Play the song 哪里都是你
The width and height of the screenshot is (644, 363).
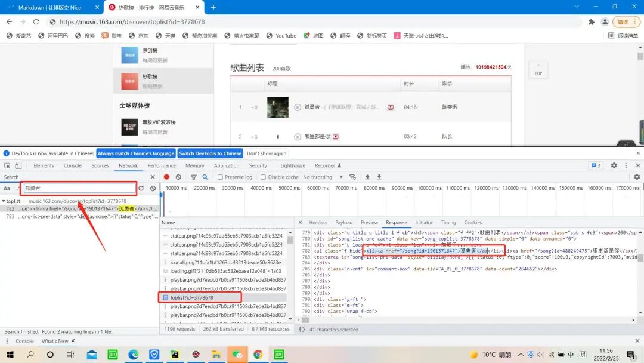[x=298, y=137]
